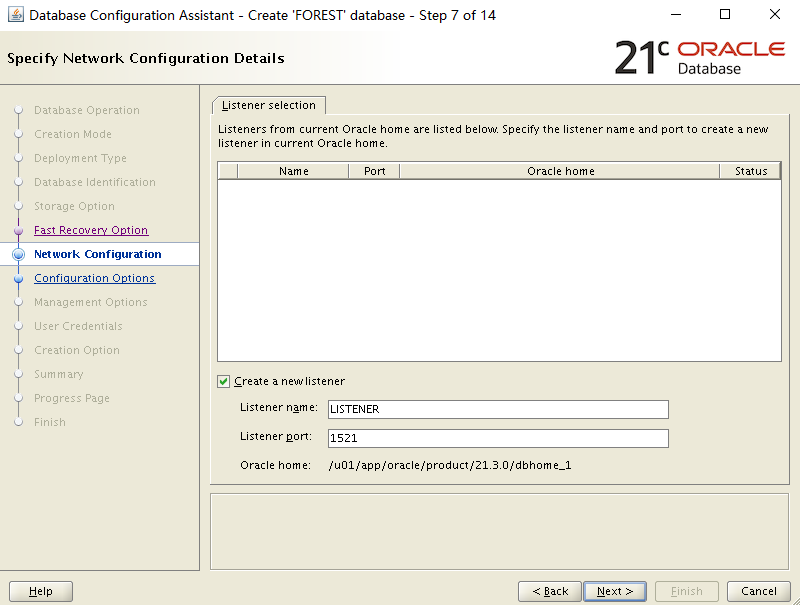
Task: Click the Next button
Action: [615, 591]
